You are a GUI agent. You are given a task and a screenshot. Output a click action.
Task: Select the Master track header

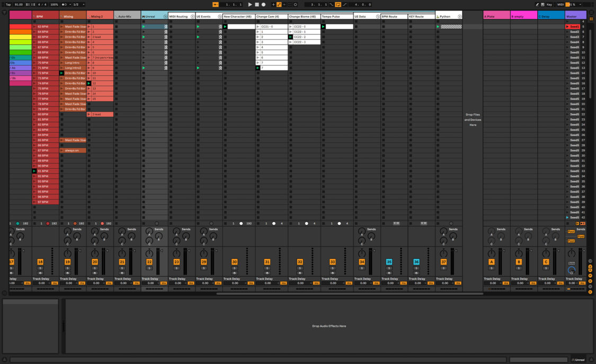(575, 16)
